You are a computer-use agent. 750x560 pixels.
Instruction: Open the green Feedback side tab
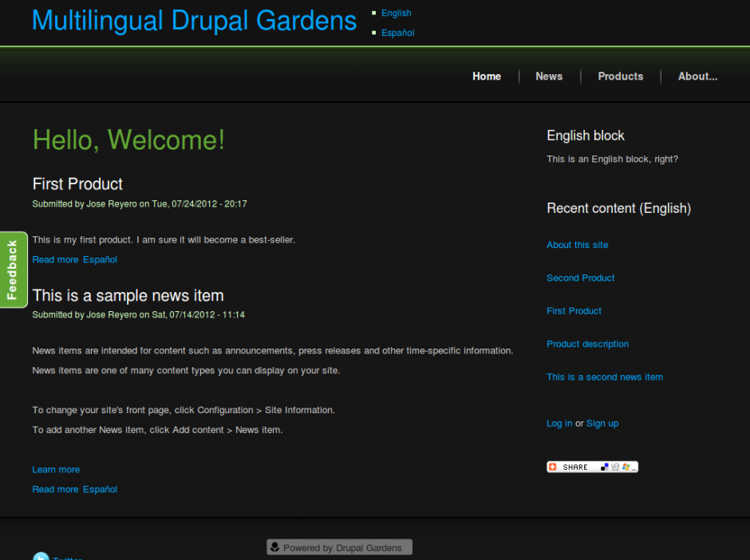pos(13,270)
